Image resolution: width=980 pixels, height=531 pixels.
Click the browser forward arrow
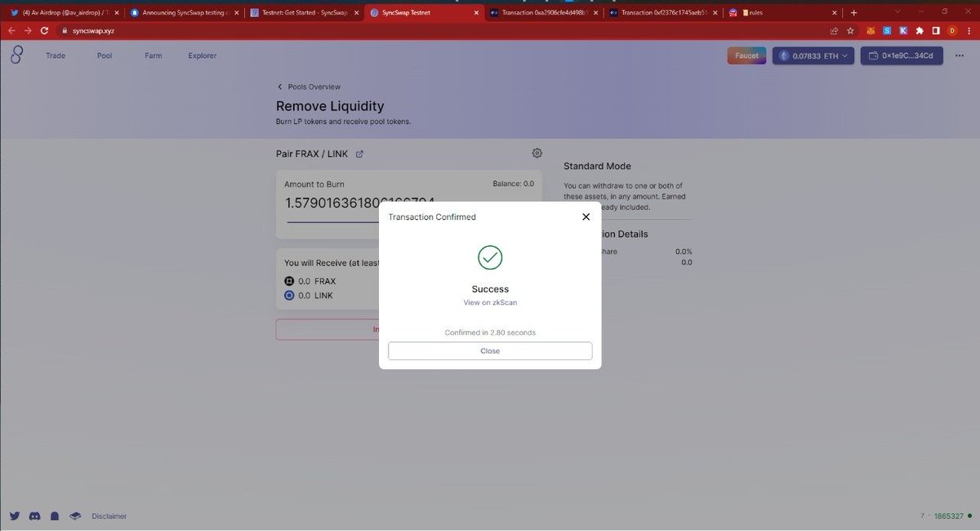tap(28, 30)
